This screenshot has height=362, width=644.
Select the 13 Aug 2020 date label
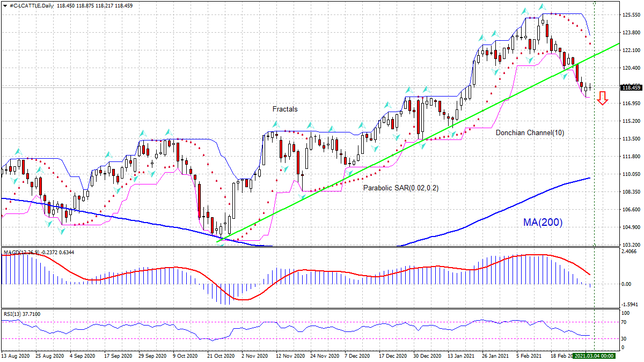click(x=15, y=356)
